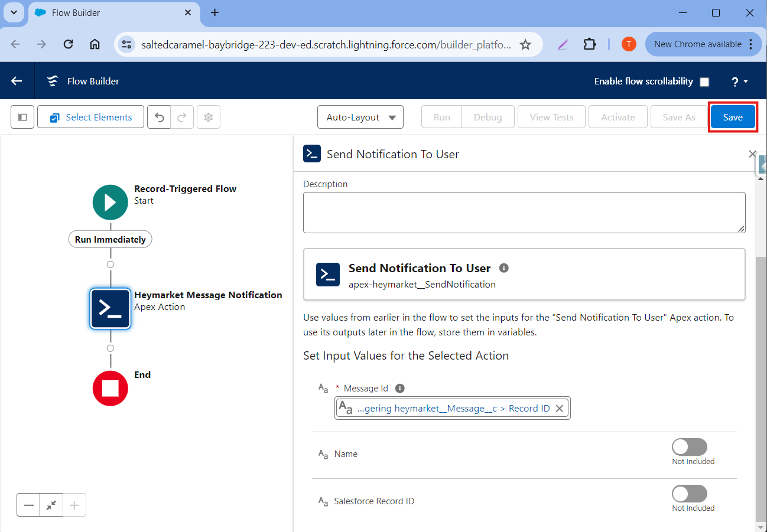Go back using Flow Builder back arrow

pyautogui.click(x=17, y=81)
